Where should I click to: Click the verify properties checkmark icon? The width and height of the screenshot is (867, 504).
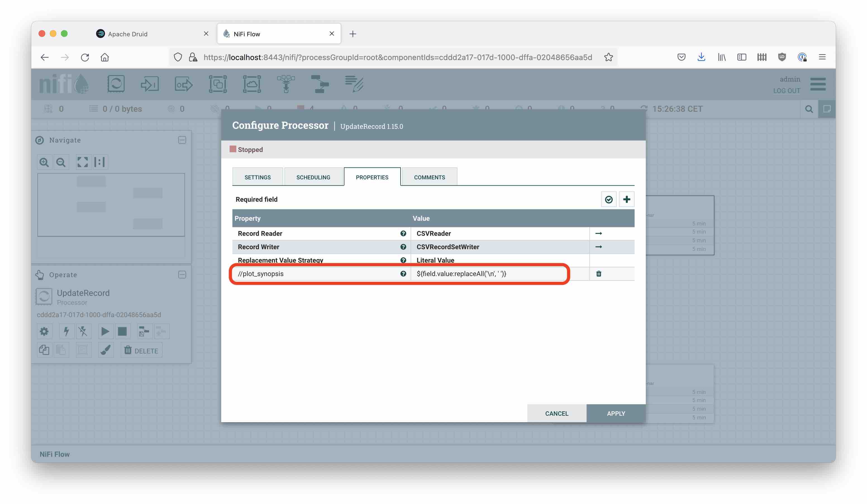pyautogui.click(x=608, y=199)
